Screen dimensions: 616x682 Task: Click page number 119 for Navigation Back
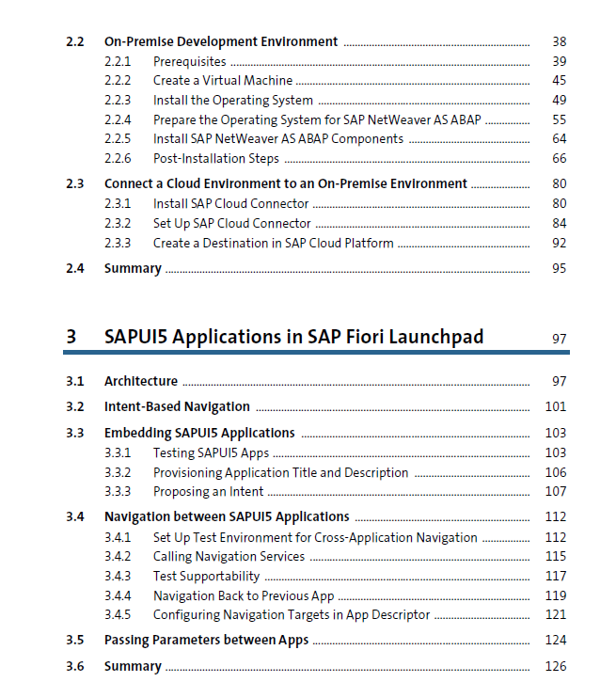tap(556, 595)
